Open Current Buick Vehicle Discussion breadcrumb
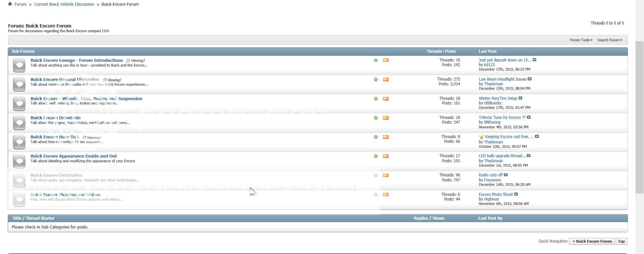 [64, 4]
